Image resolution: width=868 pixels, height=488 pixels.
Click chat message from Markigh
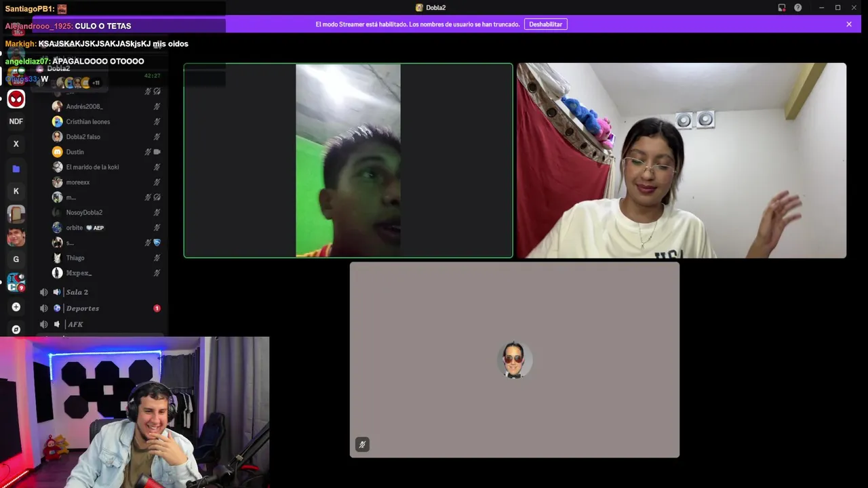coord(97,43)
